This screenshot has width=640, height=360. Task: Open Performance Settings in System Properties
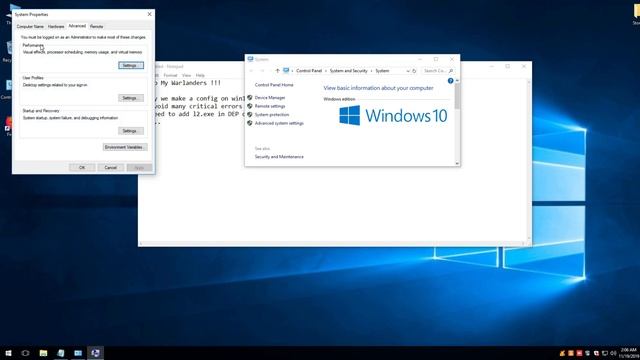point(131,65)
